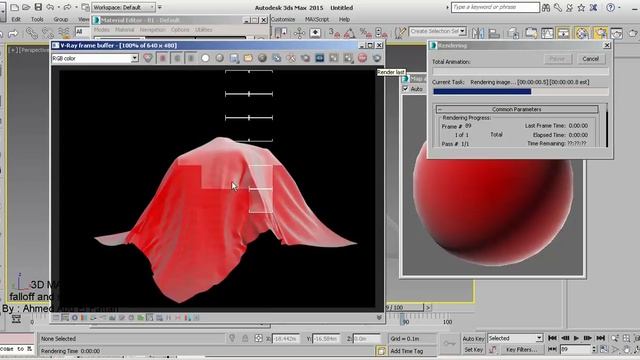Screen dimensions: 640x360
Task: Switch to blue channel in frame buffer
Action: coord(191,58)
